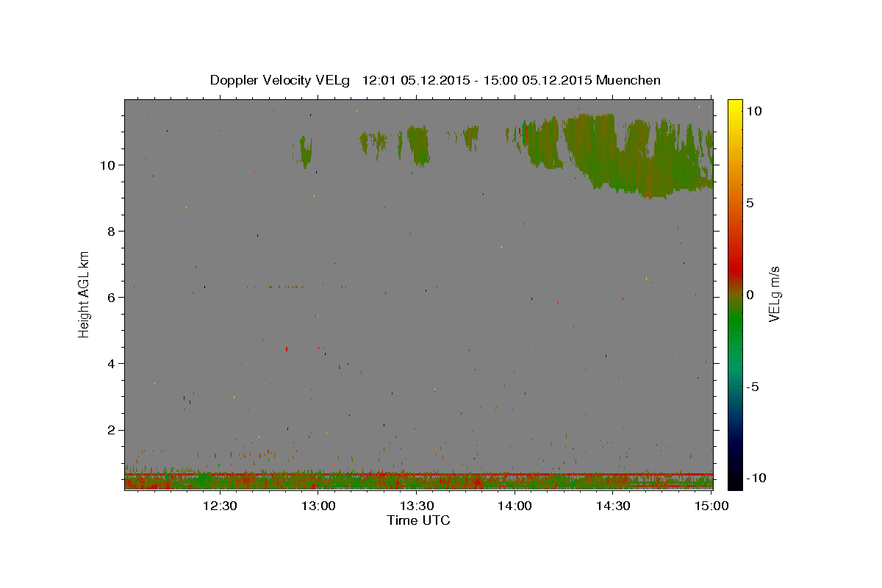The image size is (882, 588).
Task: Click the Time UTC axis label
Action: pos(418,520)
